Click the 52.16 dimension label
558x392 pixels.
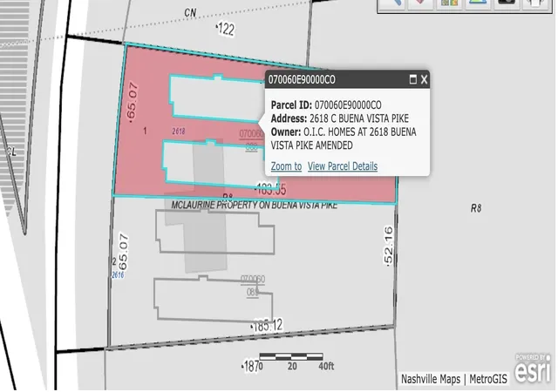[389, 246]
